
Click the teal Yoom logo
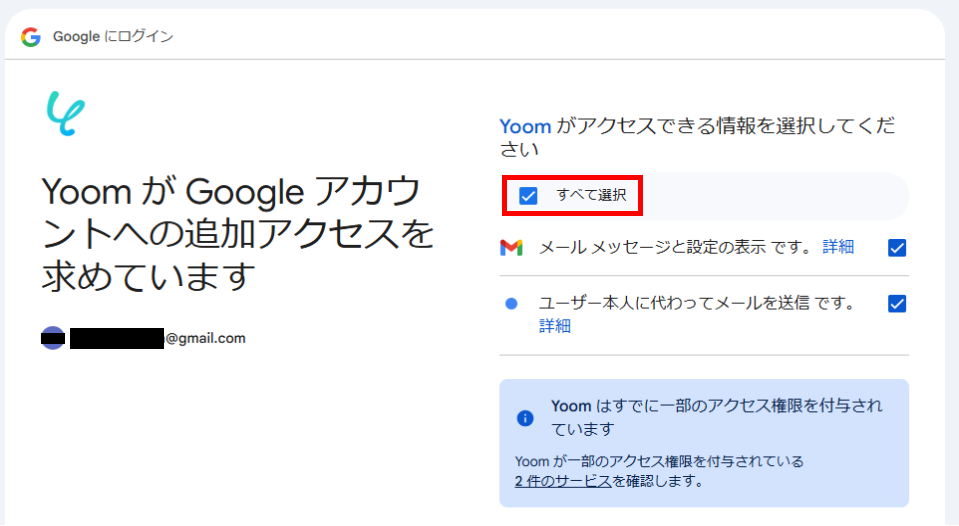click(66, 114)
